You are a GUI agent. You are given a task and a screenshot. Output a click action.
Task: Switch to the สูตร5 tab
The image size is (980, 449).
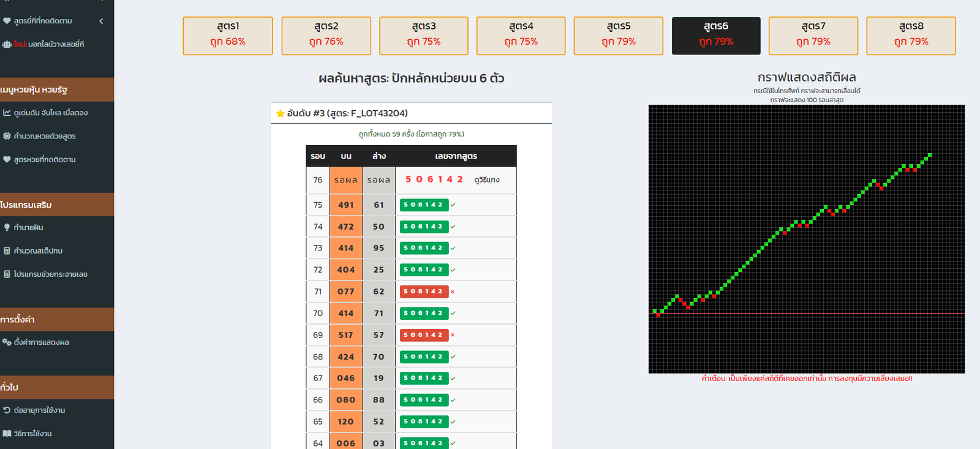pos(619,36)
